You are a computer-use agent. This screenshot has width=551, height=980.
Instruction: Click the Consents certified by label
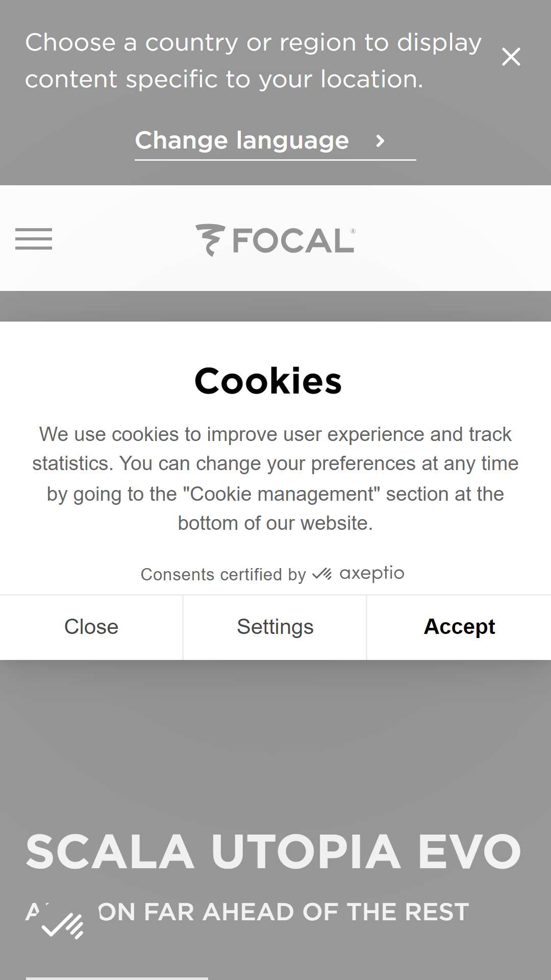pos(223,574)
